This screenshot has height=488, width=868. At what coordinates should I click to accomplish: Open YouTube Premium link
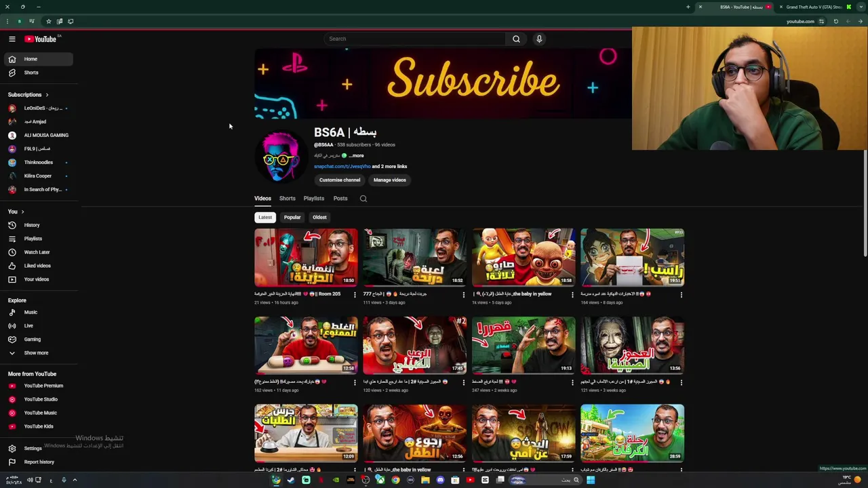(x=37, y=386)
